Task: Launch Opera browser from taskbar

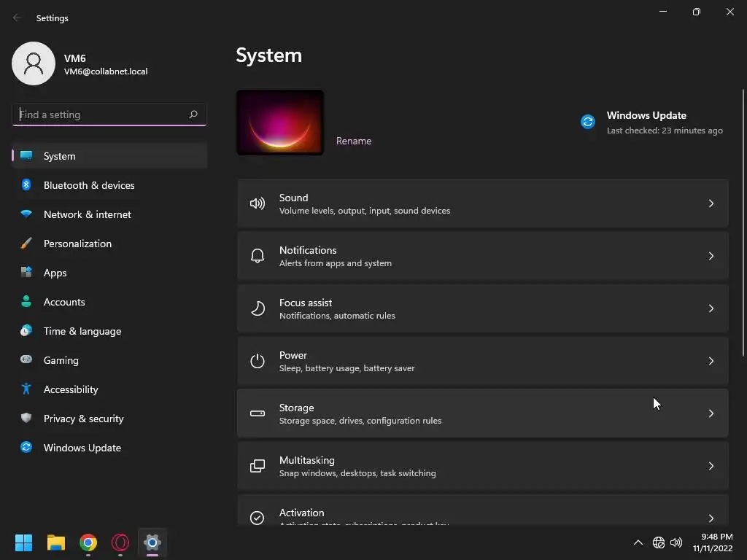Action: click(x=120, y=542)
